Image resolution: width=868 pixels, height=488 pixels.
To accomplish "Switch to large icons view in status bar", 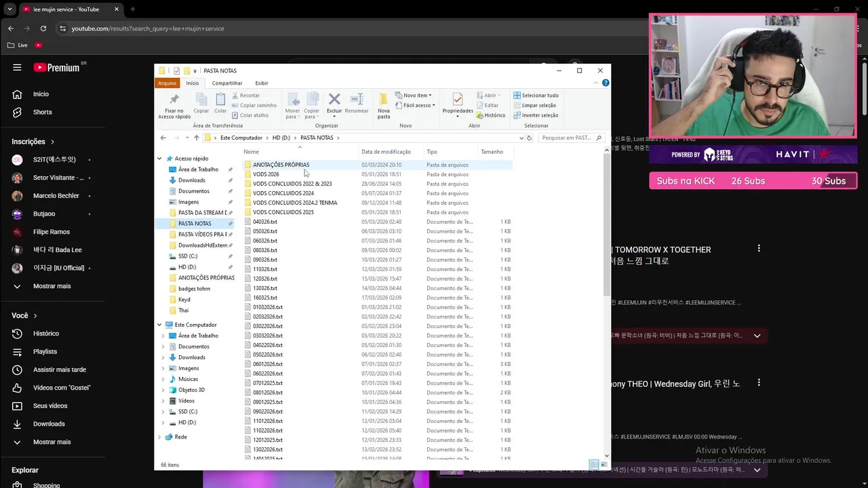I will 604,465.
